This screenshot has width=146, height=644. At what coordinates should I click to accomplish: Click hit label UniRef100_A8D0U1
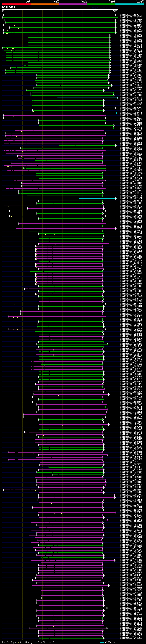131,35
